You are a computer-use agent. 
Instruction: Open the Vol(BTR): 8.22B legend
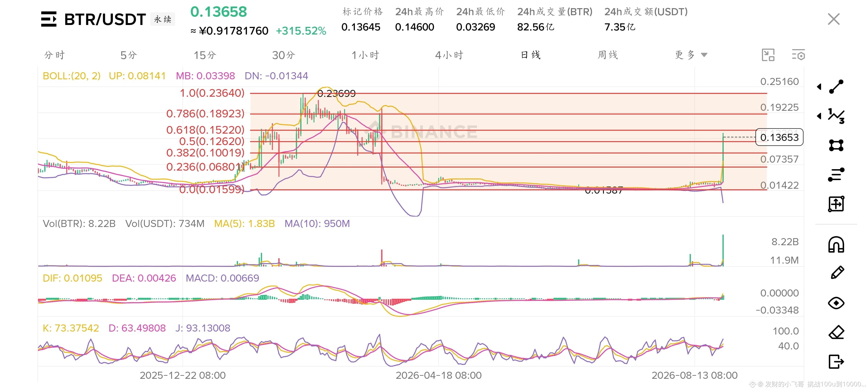(79, 224)
